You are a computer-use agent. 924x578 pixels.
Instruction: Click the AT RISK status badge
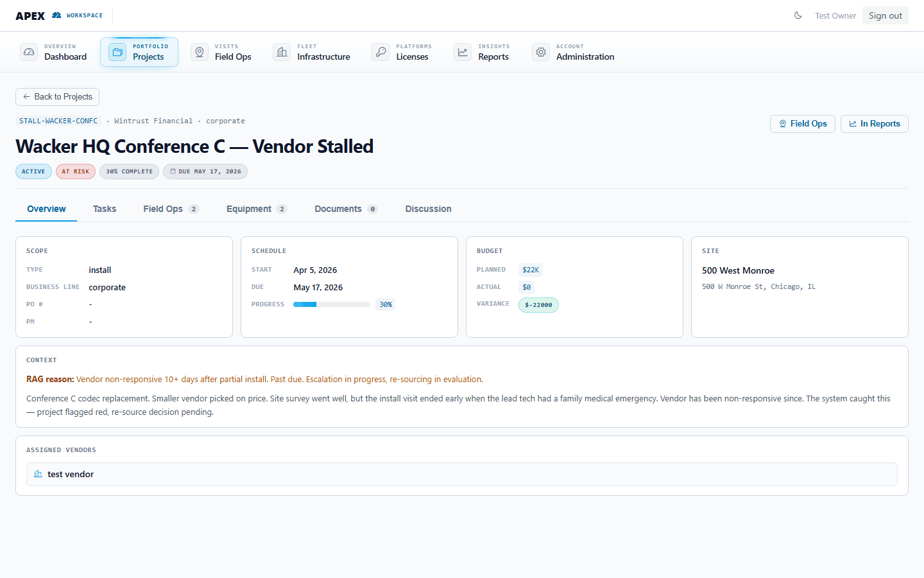(76, 171)
